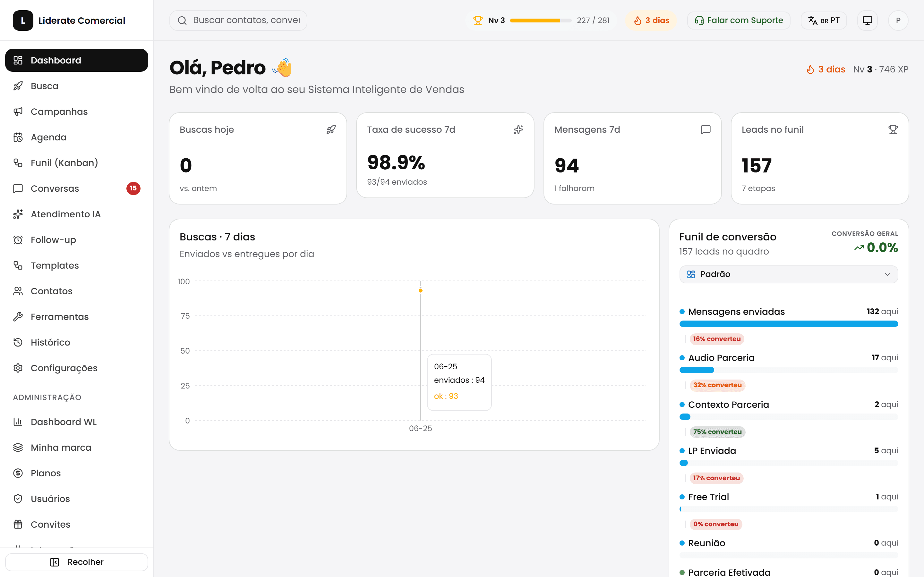Click the rocket icon in Buscas hoje card
The width and height of the screenshot is (924, 577).
coord(331,130)
